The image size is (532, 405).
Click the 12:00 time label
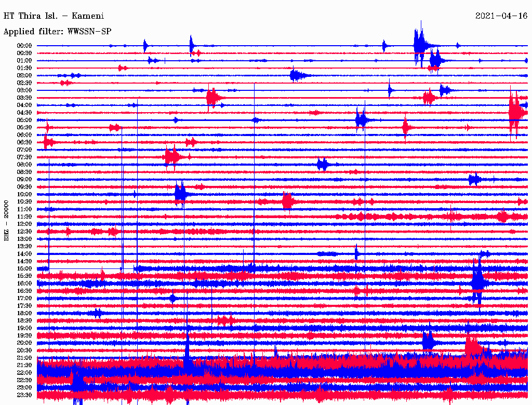click(24, 224)
